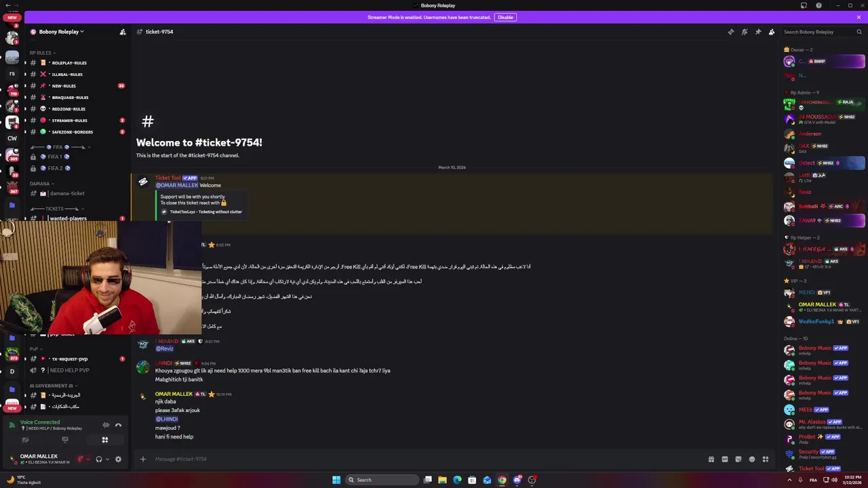
Task: Open the sticker picker
Action: click(738, 459)
